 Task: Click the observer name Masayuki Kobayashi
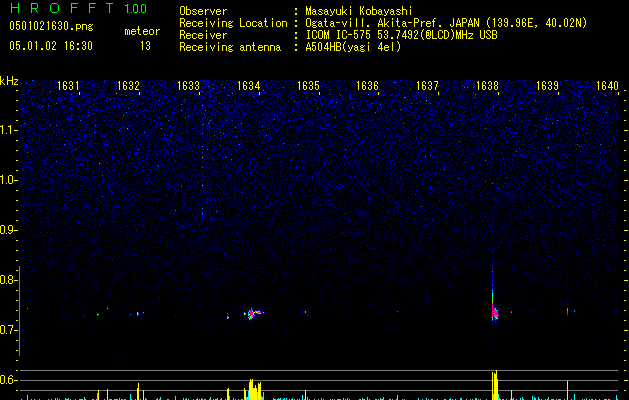359,11
